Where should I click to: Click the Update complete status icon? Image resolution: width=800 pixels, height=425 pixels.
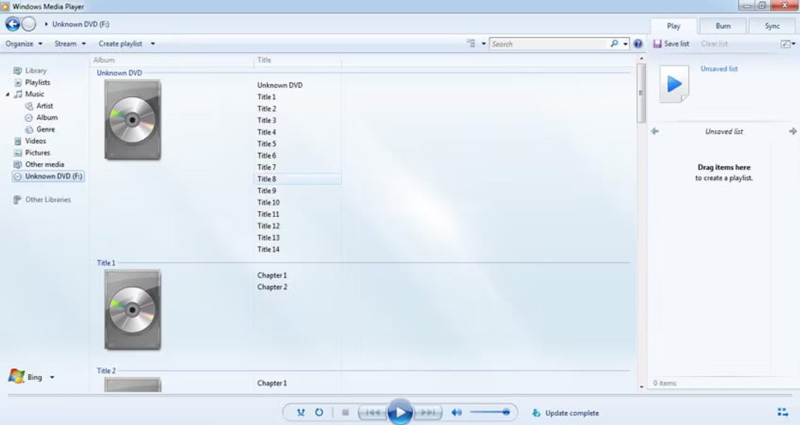(x=536, y=413)
